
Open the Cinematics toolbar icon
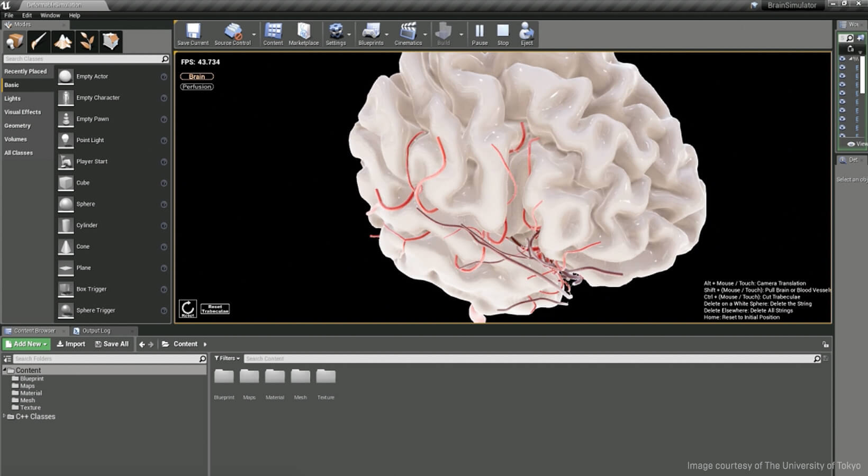pos(408,33)
